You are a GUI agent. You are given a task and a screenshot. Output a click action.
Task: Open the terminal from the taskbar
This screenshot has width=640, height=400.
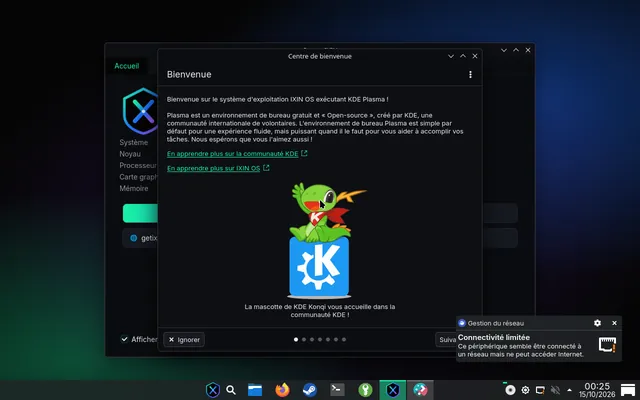tap(338, 390)
